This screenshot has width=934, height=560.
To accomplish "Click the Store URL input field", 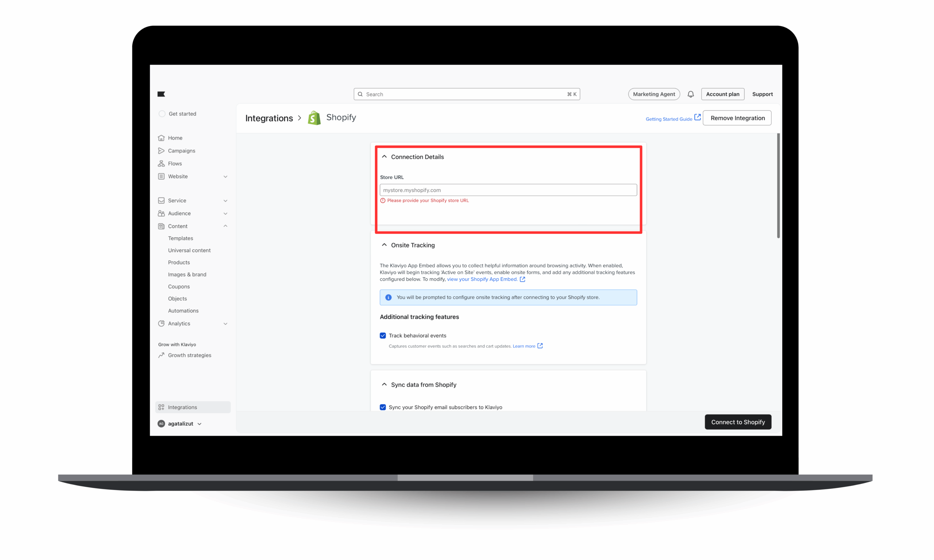I will pos(508,190).
